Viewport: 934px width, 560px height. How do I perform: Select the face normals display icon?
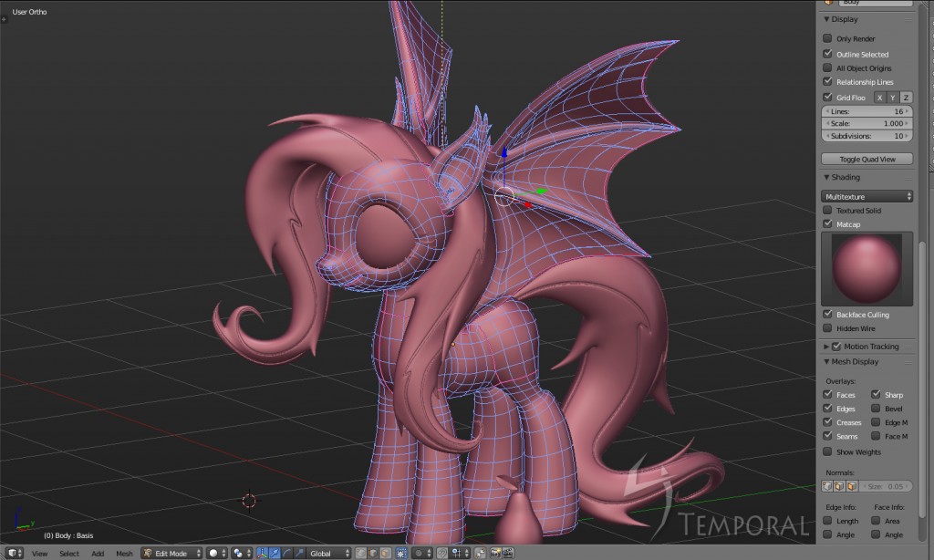tap(851, 486)
